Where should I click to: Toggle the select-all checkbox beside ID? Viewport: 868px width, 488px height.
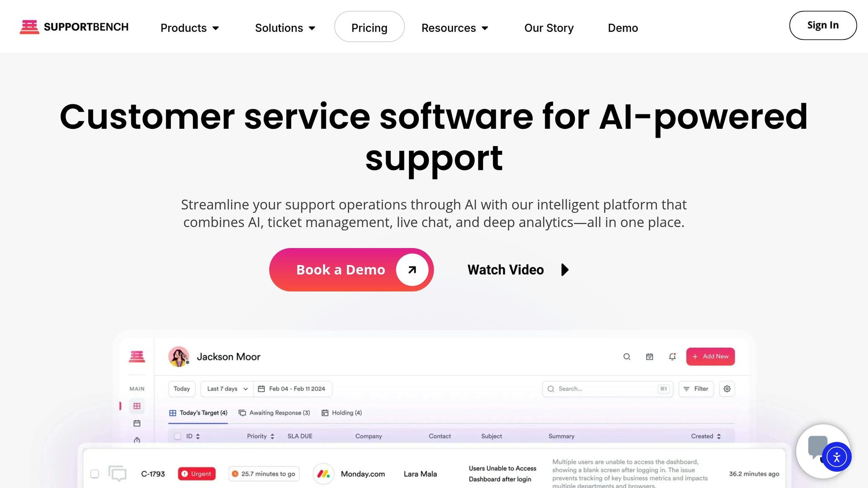(x=178, y=436)
